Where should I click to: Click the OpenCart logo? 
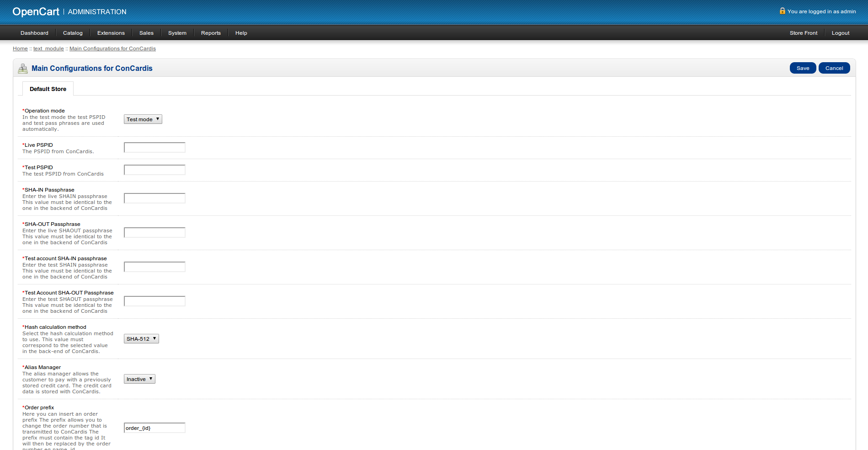[x=36, y=12]
